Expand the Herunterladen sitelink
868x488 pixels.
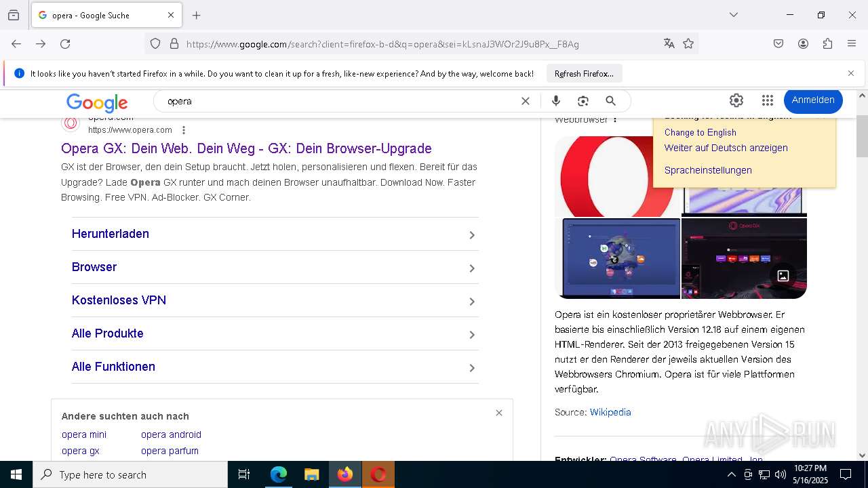pos(275,234)
